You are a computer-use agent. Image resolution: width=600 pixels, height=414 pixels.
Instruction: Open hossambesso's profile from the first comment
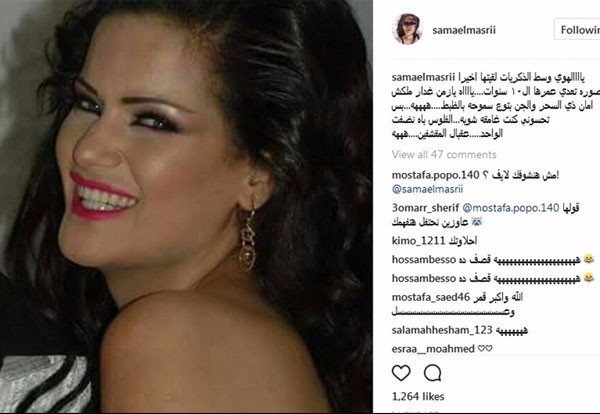(x=424, y=259)
